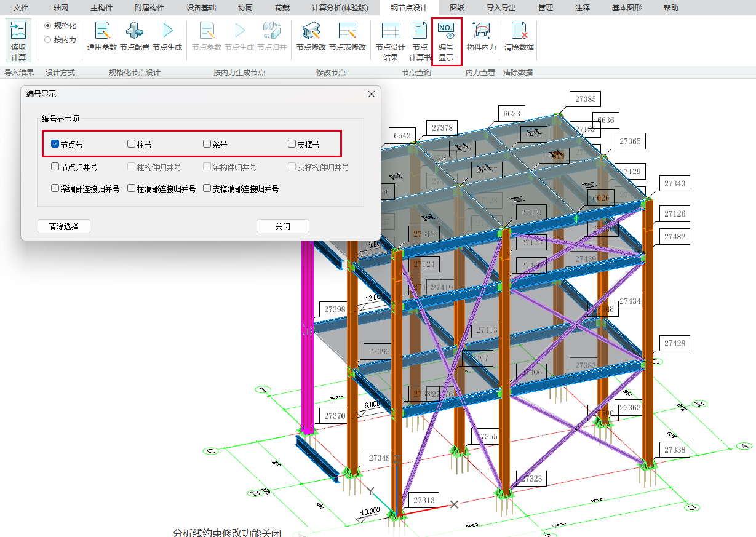Uncheck the 节点号 checkbox

pos(55,144)
